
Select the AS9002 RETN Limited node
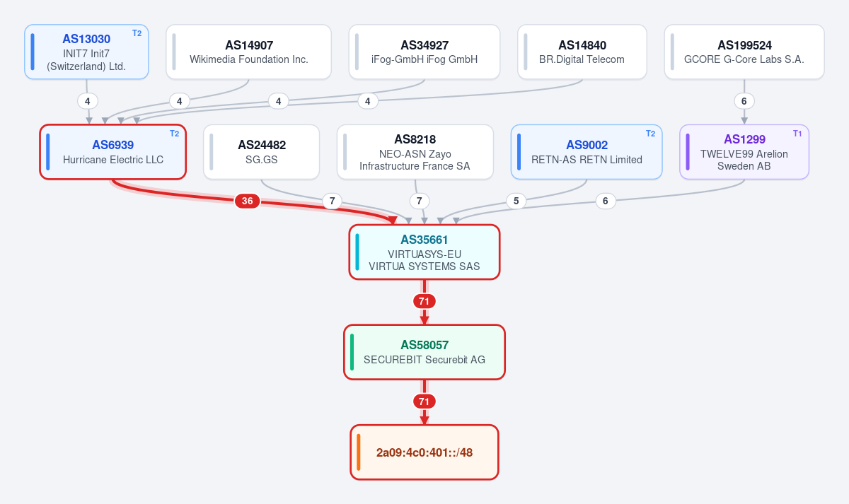point(587,152)
